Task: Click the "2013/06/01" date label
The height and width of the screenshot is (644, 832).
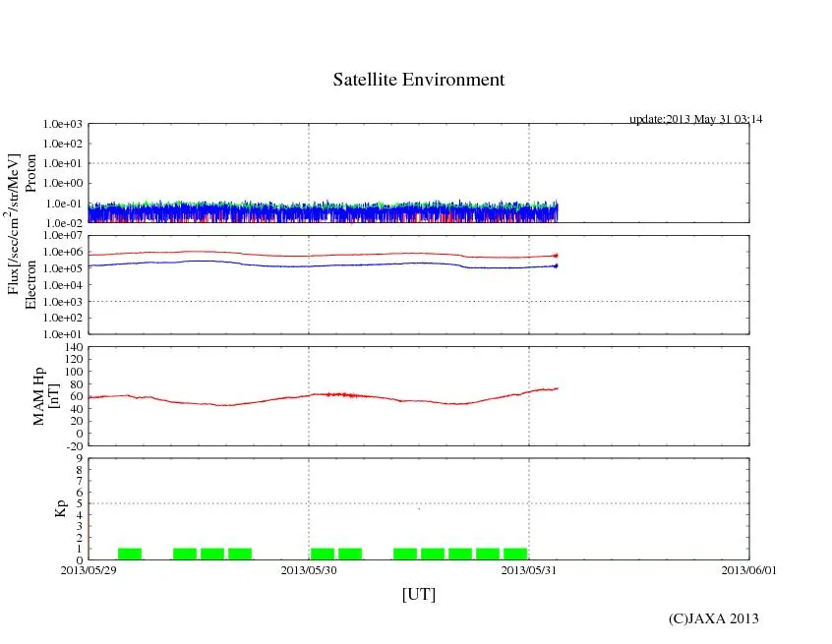Action: point(749,570)
